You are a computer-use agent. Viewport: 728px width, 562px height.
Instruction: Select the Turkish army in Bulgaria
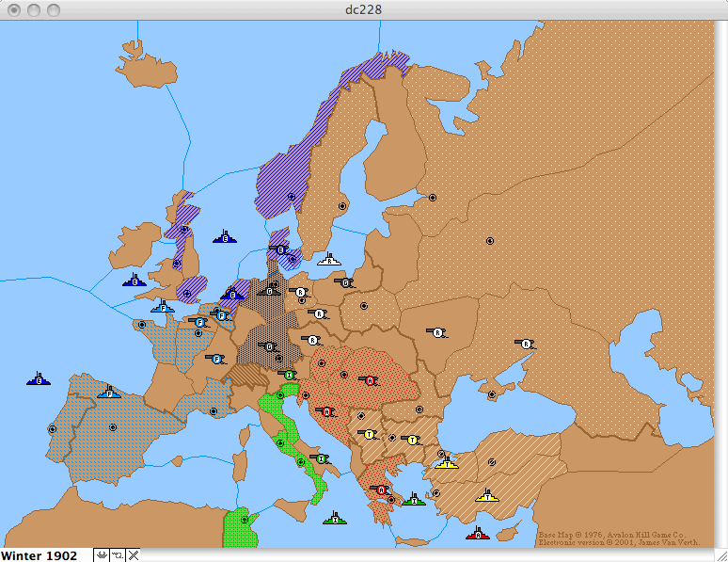412,440
